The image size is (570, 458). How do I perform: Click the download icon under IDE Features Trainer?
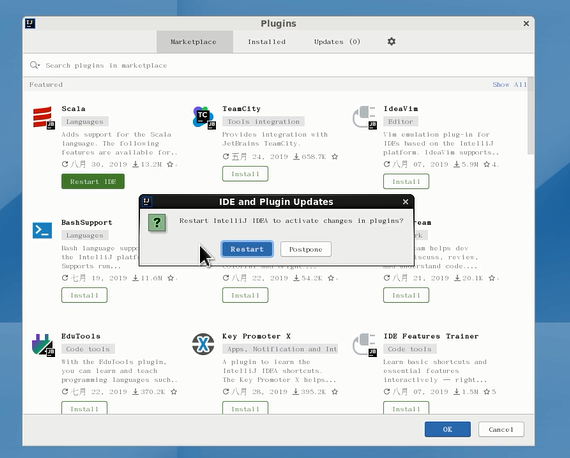[x=457, y=391]
